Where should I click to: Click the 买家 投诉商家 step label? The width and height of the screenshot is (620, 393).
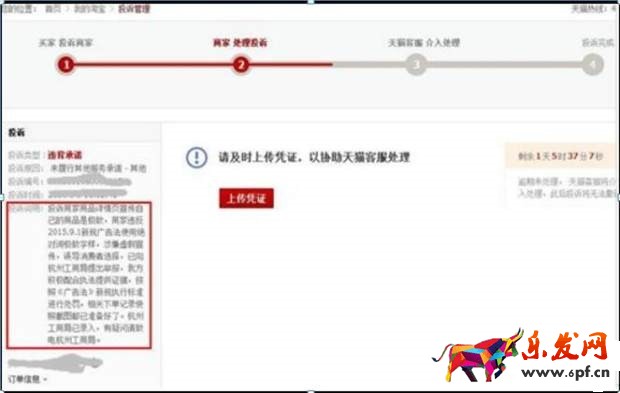point(66,43)
